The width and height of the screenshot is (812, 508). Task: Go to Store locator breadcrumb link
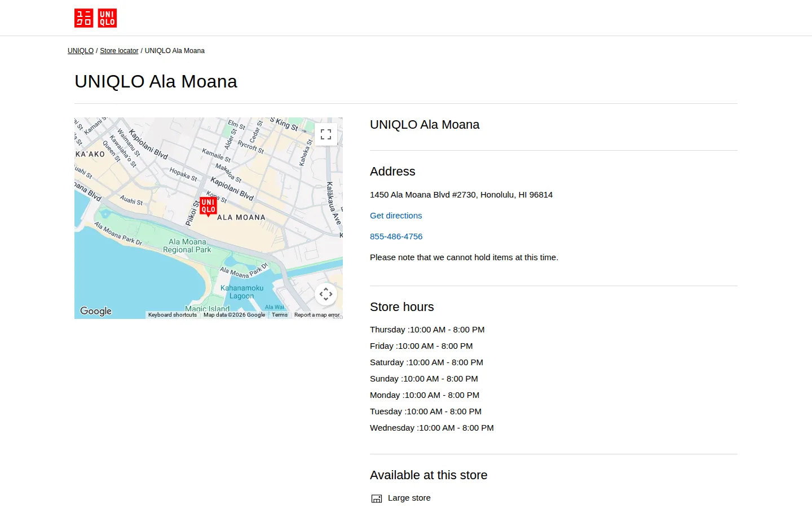[x=119, y=51]
